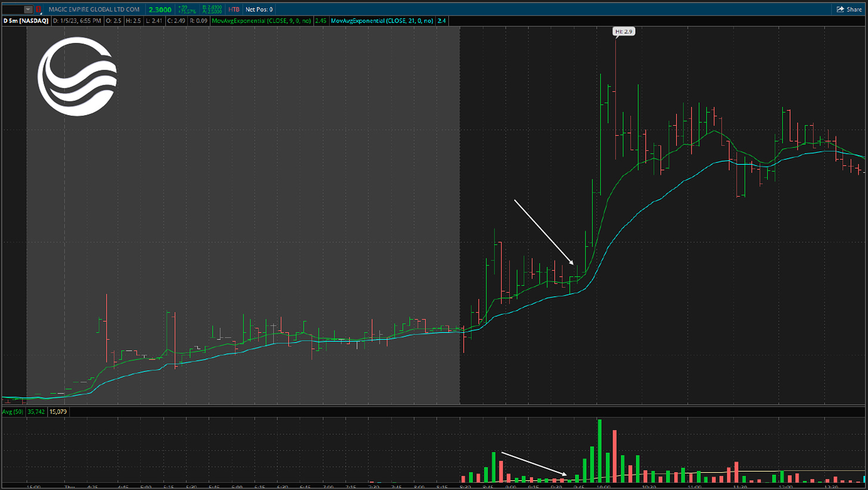Screen dimensions: 868x490
Task: Click the 21-EMA value 2.4
Action: (442, 20)
